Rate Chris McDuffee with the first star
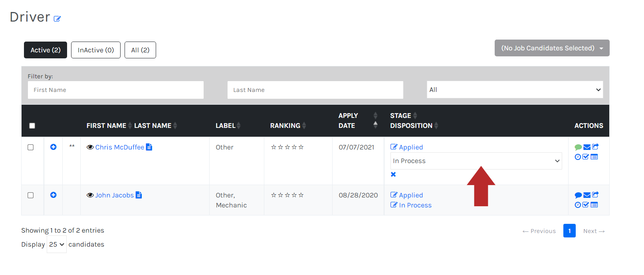The image size is (644, 275). [273, 147]
